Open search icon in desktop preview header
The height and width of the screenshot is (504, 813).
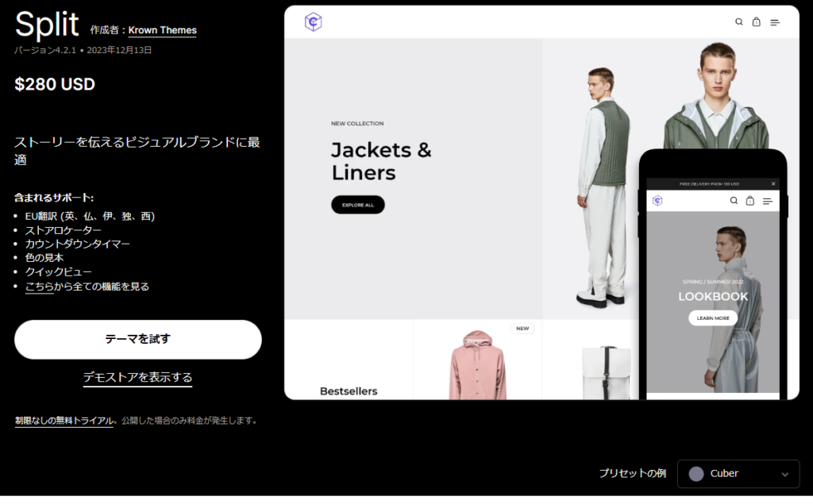click(x=739, y=21)
